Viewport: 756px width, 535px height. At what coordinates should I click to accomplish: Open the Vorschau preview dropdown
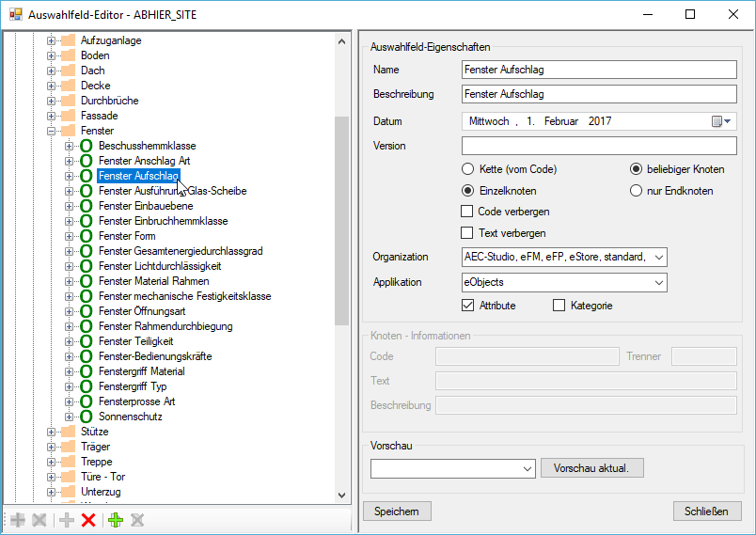tap(528, 469)
